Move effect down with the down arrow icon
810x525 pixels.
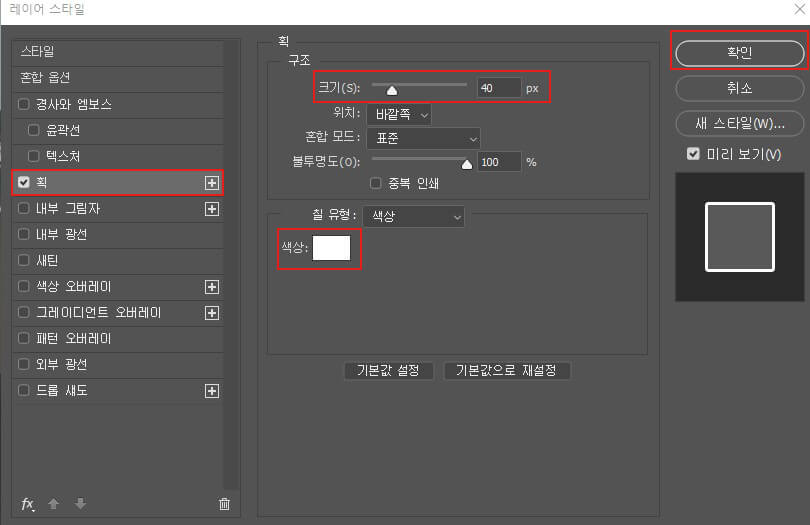click(81, 503)
